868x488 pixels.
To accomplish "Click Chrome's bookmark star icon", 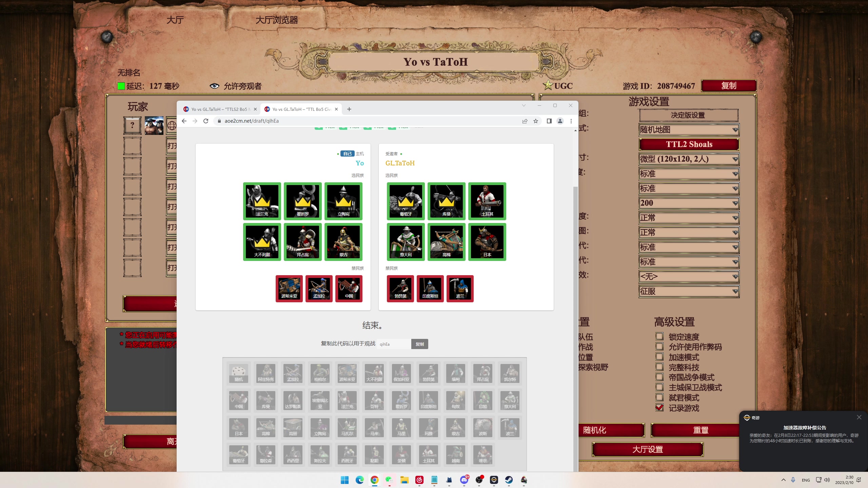I will point(536,121).
